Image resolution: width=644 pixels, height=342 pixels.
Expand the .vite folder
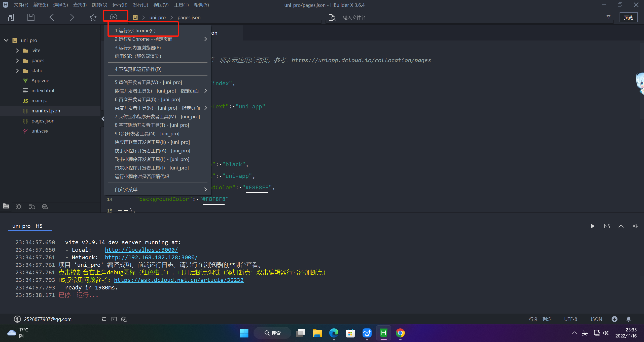[17, 51]
